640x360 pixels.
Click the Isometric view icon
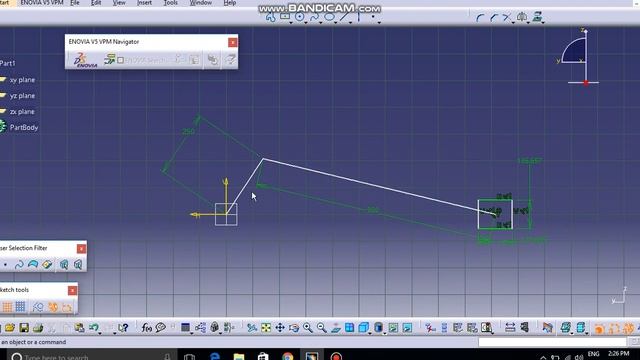tap(363, 328)
